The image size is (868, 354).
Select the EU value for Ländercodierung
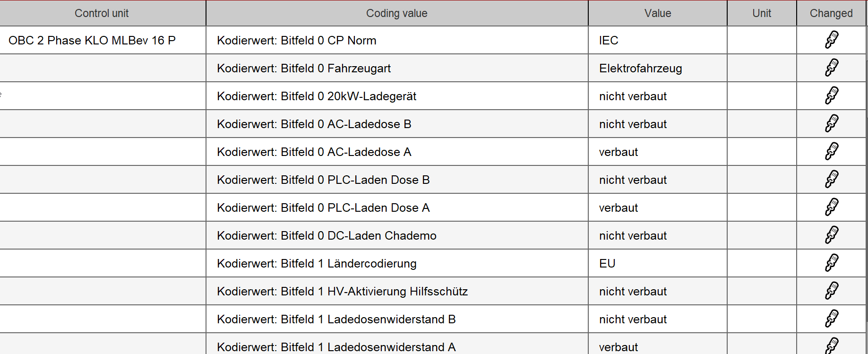[x=607, y=264]
